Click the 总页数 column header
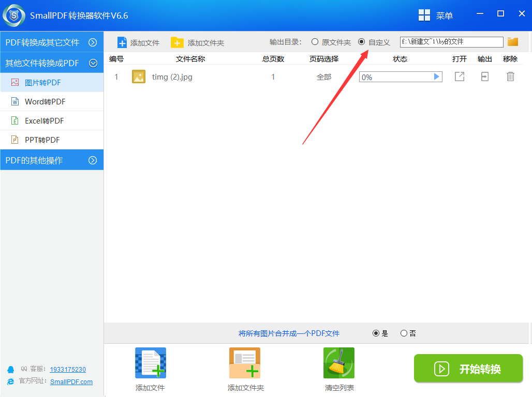The image size is (532, 397). (x=273, y=59)
